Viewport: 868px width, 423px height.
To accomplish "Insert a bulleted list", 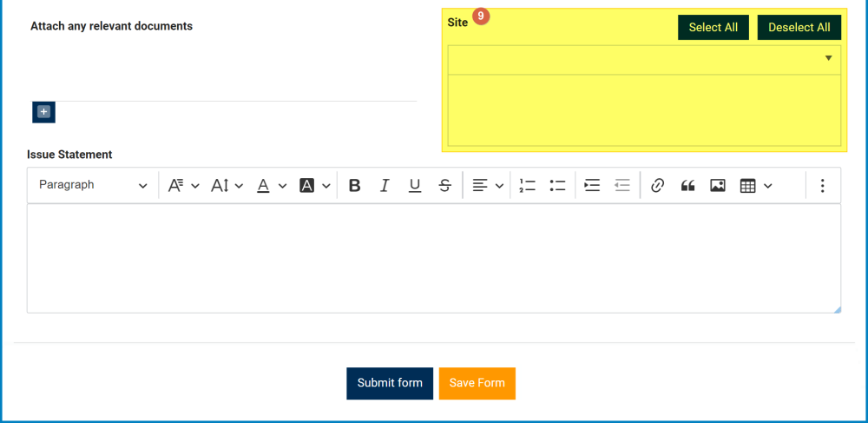I will click(557, 185).
